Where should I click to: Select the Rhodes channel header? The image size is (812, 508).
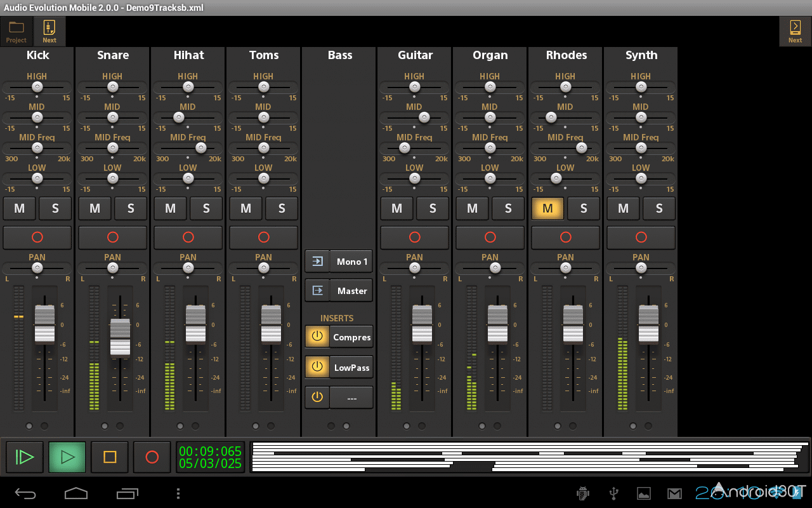pyautogui.click(x=566, y=55)
